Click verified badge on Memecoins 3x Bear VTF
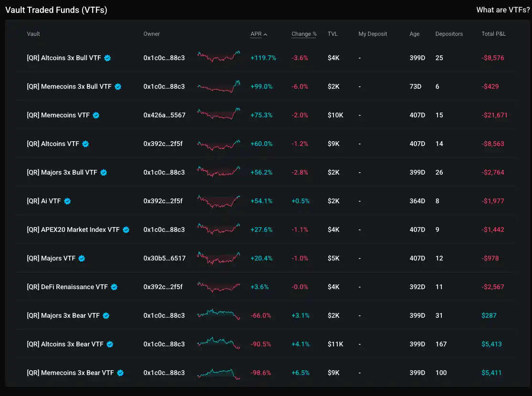The width and height of the screenshot is (532, 396). point(120,373)
